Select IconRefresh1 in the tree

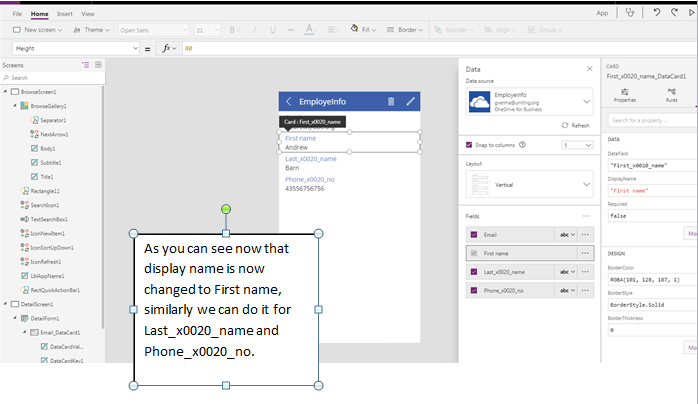tap(45, 262)
